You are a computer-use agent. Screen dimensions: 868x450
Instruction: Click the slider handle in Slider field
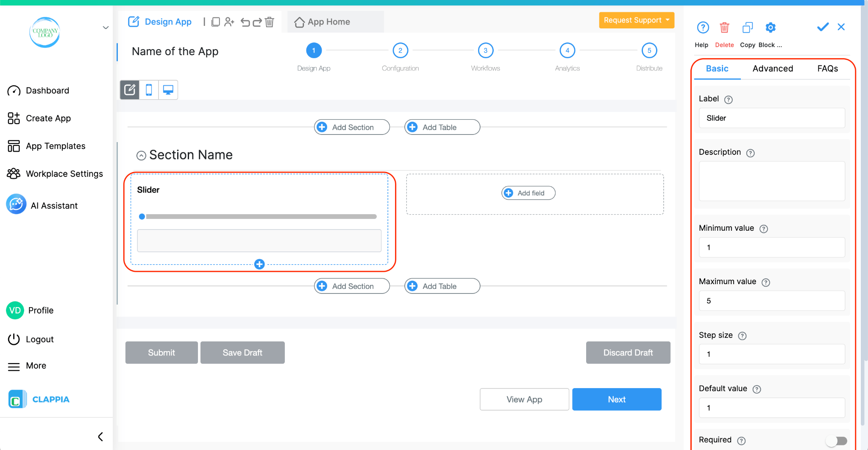(x=142, y=216)
